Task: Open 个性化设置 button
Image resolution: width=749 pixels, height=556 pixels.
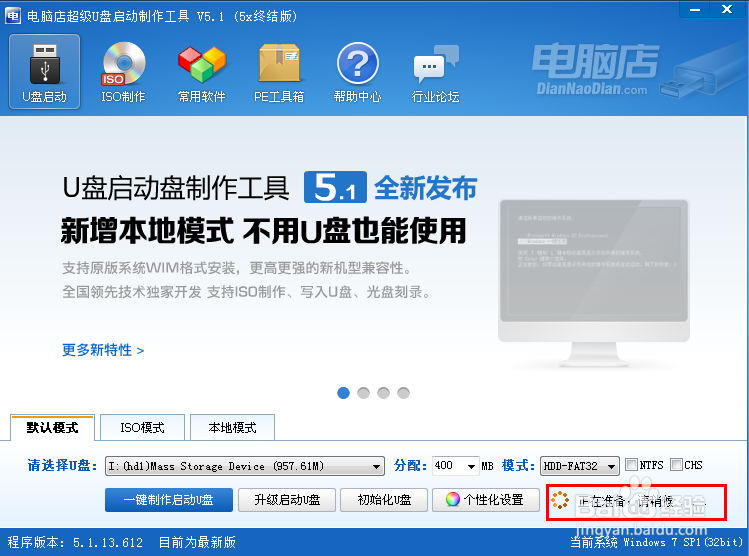Action: tap(486, 500)
